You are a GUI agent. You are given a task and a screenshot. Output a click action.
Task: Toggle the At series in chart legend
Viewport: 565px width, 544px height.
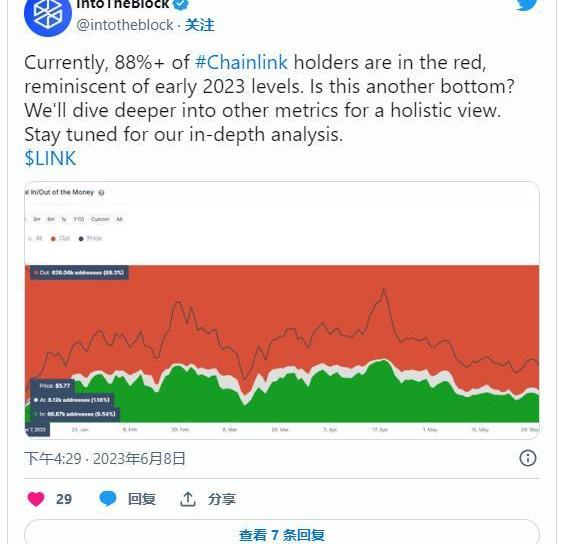click(x=35, y=238)
